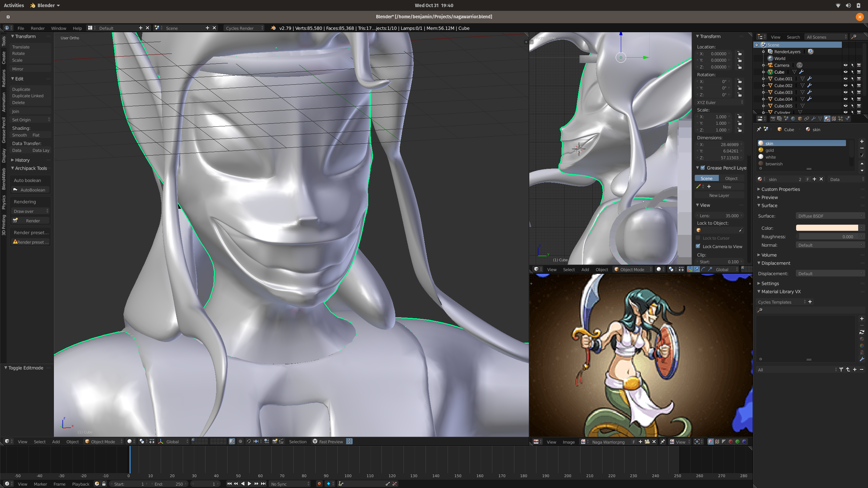The height and width of the screenshot is (488, 868).
Task: Toggle the Grease Pencil Layers checkbox
Action: click(x=703, y=168)
